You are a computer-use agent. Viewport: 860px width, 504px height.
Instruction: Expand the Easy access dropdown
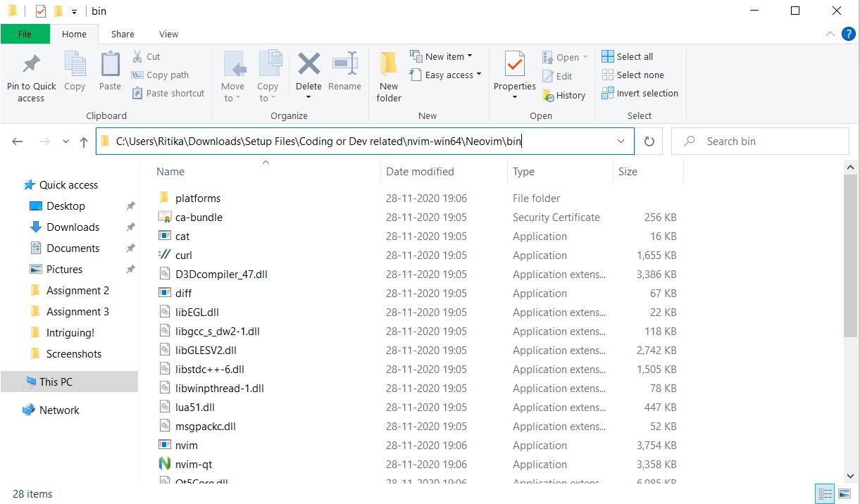tap(478, 75)
